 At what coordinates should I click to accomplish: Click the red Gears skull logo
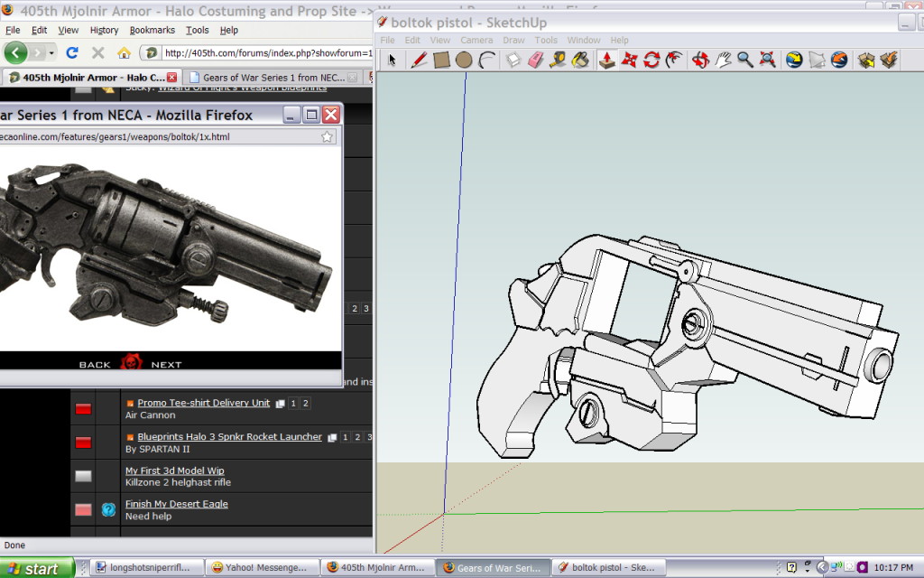(131, 361)
